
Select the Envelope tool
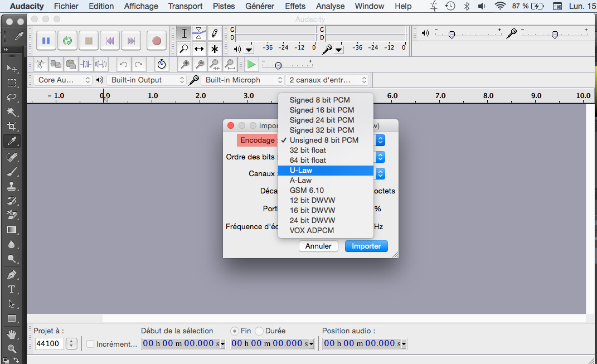tap(199, 33)
